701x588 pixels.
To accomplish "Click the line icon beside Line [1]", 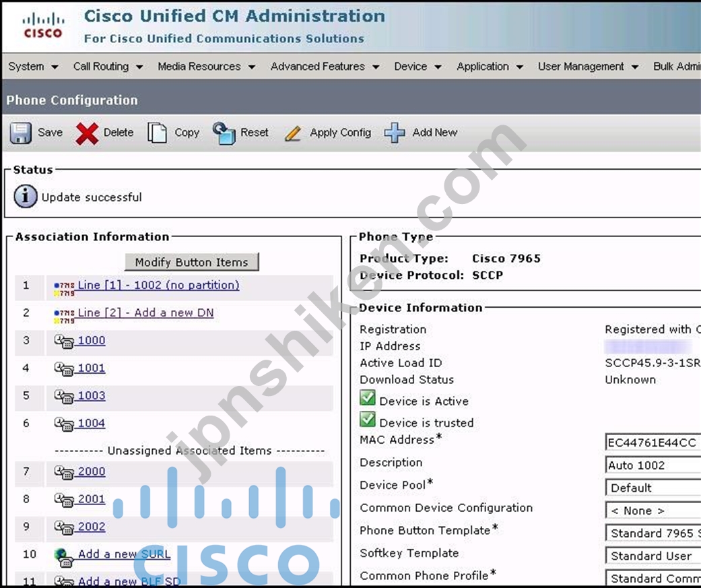I will click(x=64, y=289).
